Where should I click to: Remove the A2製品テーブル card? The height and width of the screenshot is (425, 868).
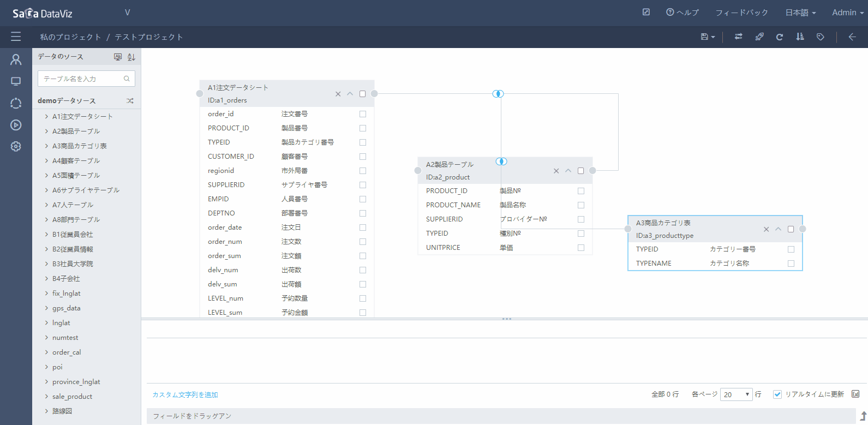pos(556,171)
